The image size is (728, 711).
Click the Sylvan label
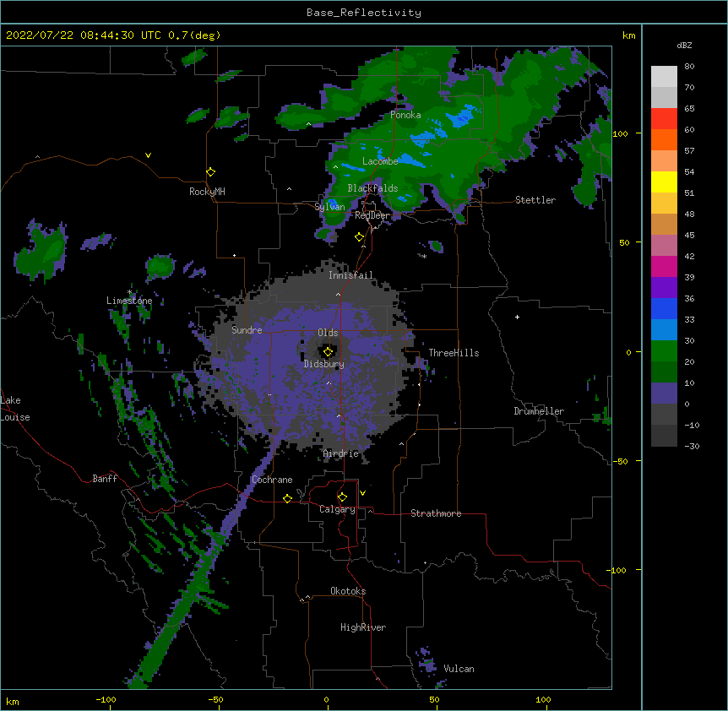click(x=329, y=207)
